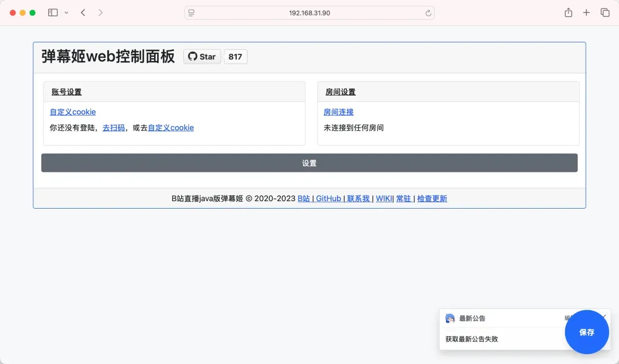
Task: Click the 未连接到任何房间 status text
Action: pyautogui.click(x=354, y=127)
